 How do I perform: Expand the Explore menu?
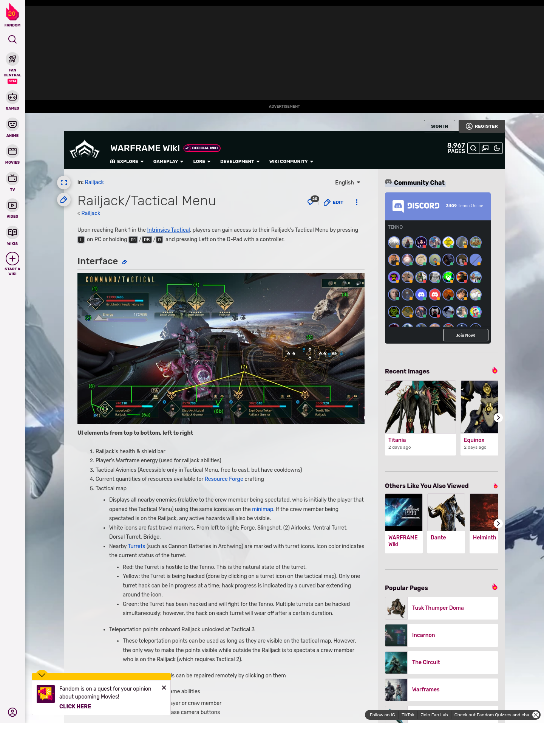(127, 161)
